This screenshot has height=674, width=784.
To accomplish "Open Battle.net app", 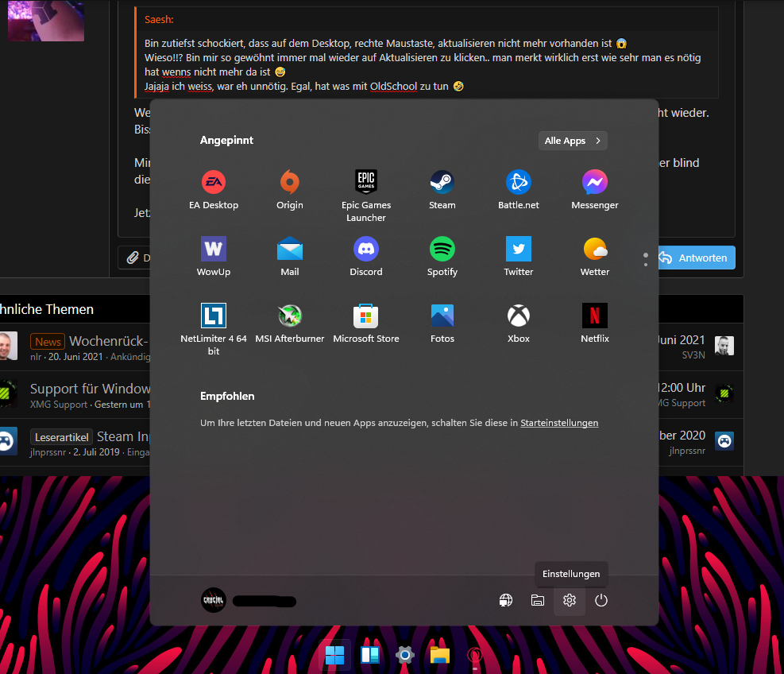I will 519,190.
